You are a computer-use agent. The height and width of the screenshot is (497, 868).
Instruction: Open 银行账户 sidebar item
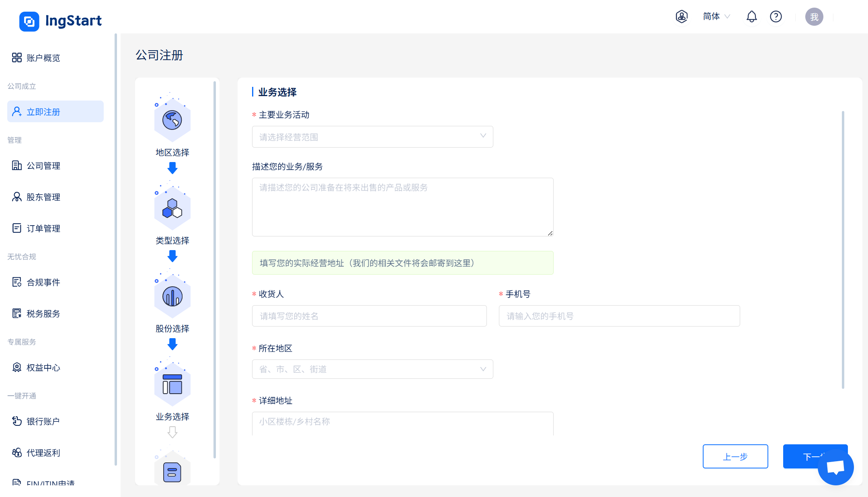[43, 421]
